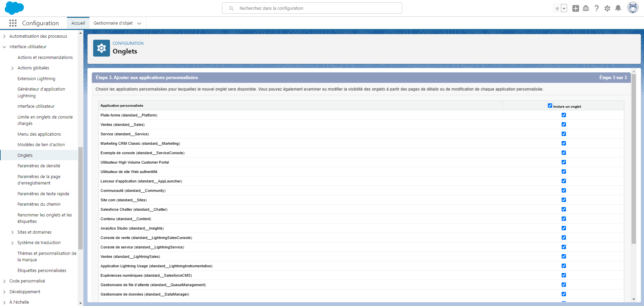This screenshot has height=306, width=644.
Task: Expand the Système de traduction node
Action: pyautogui.click(x=12, y=243)
